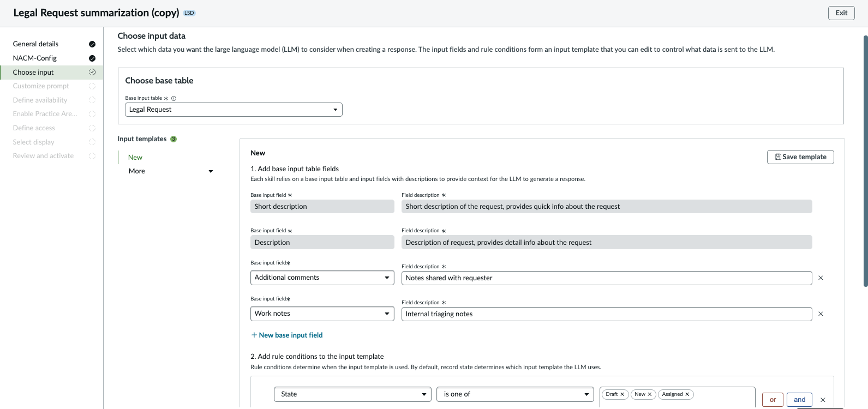Click Short description base input field

322,207
